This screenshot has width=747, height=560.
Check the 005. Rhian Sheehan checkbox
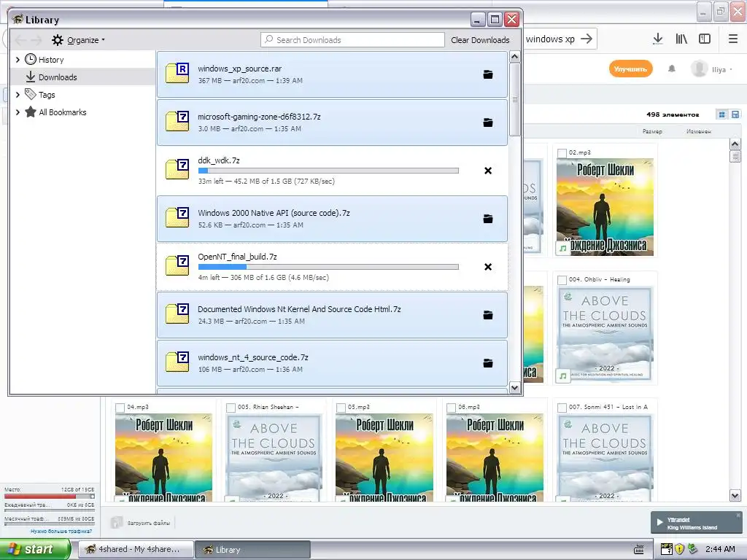(x=231, y=408)
